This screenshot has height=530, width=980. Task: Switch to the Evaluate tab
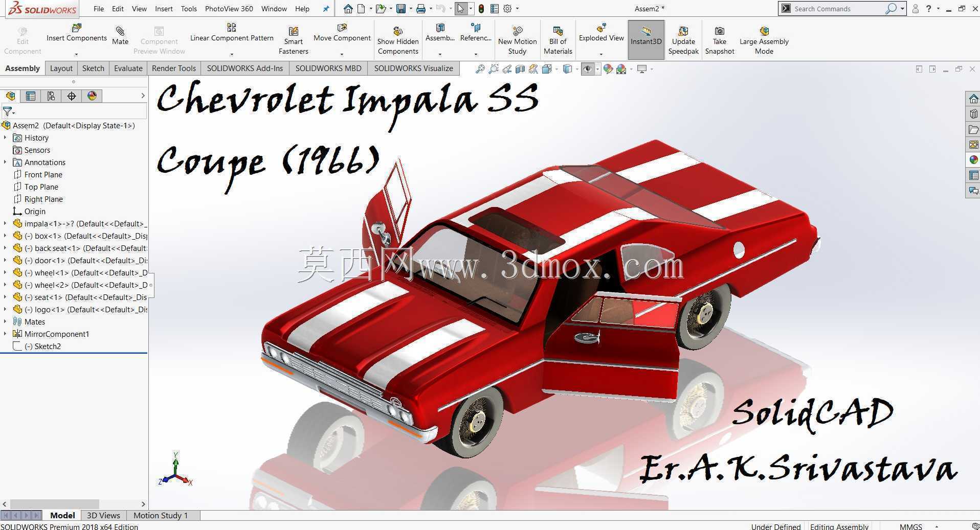pyautogui.click(x=128, y=68)
